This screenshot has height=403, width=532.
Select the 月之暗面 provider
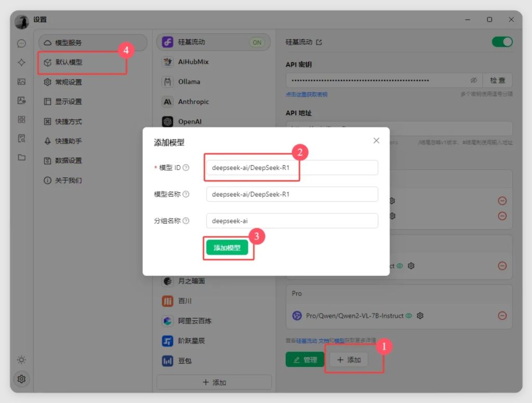point(213,281)
